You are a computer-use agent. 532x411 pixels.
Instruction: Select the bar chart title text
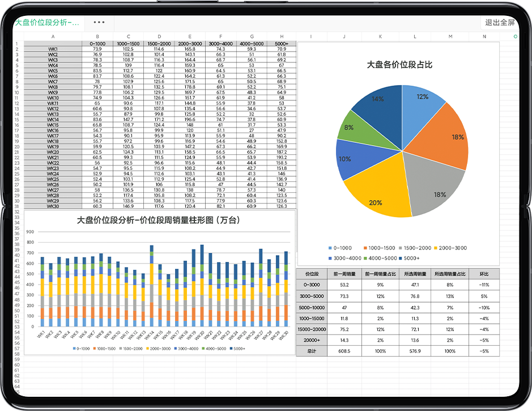pos(159,221)
